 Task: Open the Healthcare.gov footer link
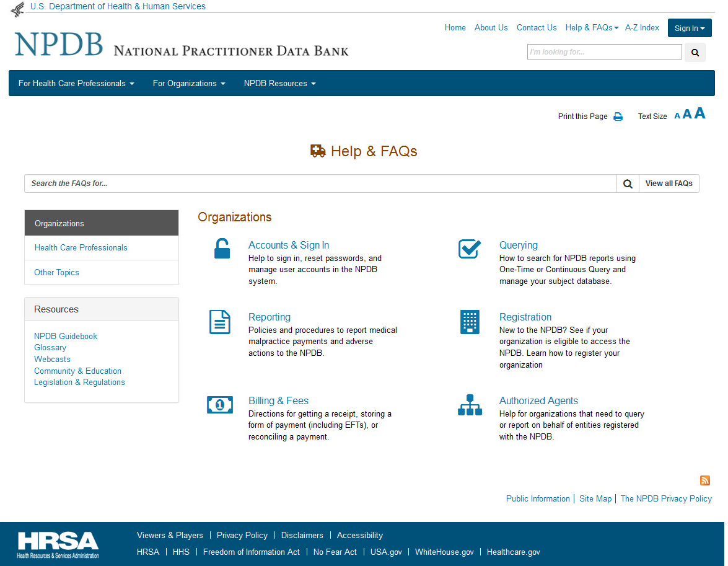click(x=513, y=552)
